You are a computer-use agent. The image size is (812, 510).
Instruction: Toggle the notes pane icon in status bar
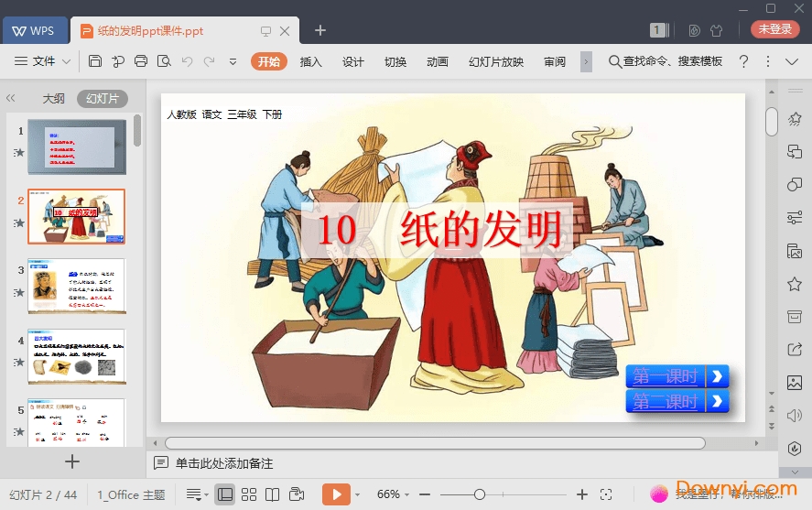point(196,494)
